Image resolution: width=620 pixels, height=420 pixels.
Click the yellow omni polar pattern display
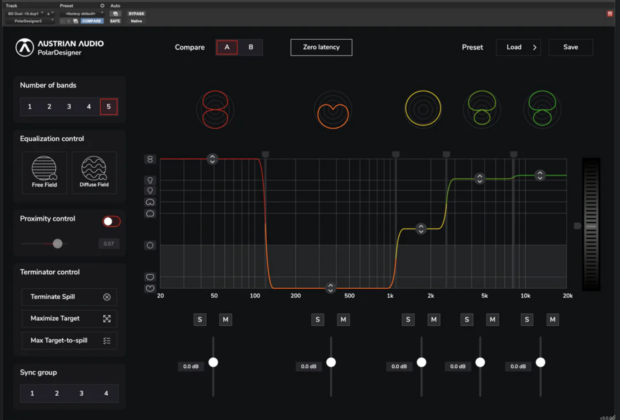point(423,108)
